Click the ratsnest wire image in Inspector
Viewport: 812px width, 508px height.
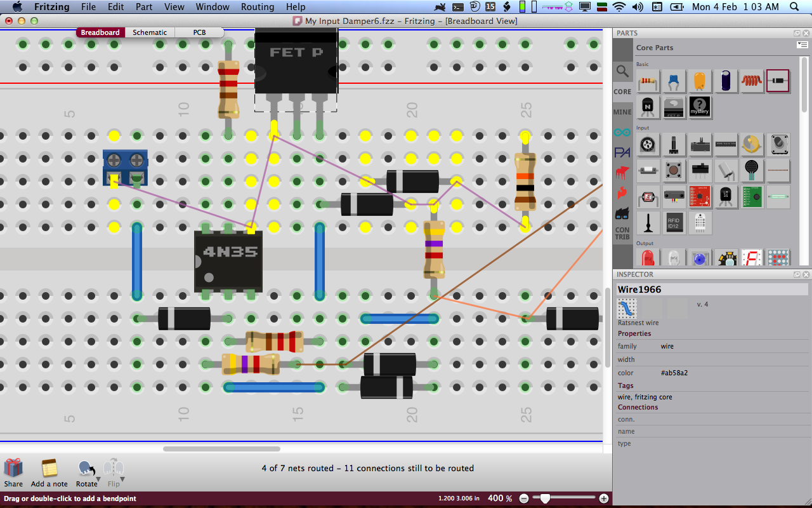[627, 309]
